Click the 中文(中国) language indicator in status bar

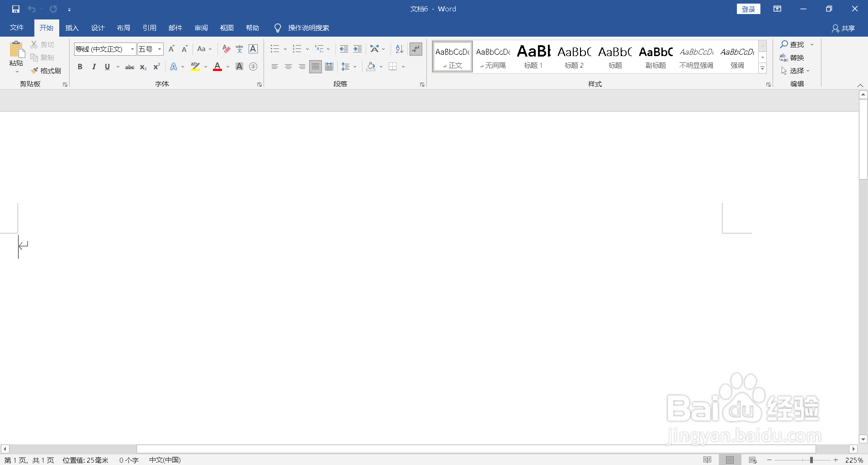pyautogui.click(x=165, y=460)
